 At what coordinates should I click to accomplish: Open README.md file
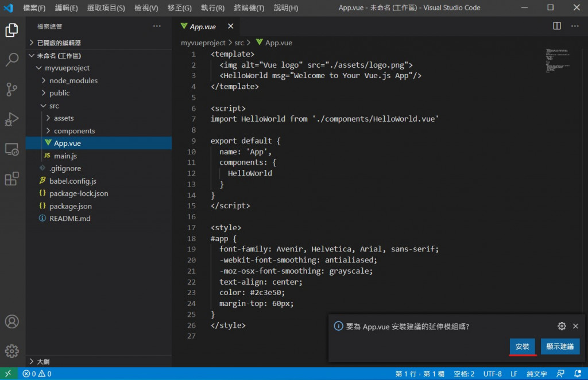pos(99,219)
